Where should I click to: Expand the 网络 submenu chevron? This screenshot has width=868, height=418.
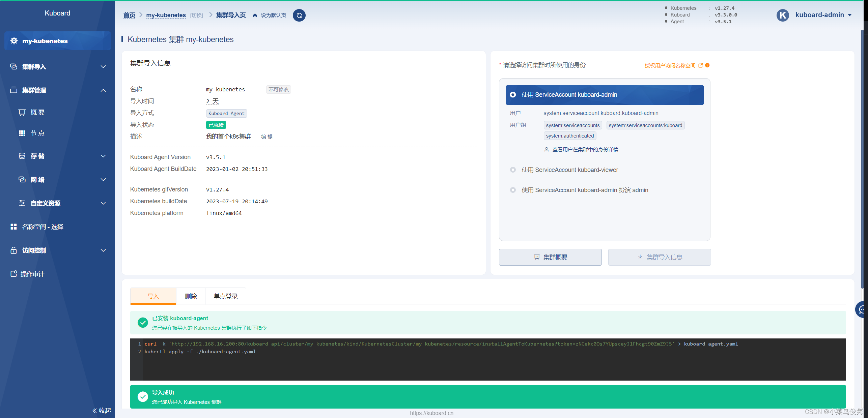click(x=103, y=180)
